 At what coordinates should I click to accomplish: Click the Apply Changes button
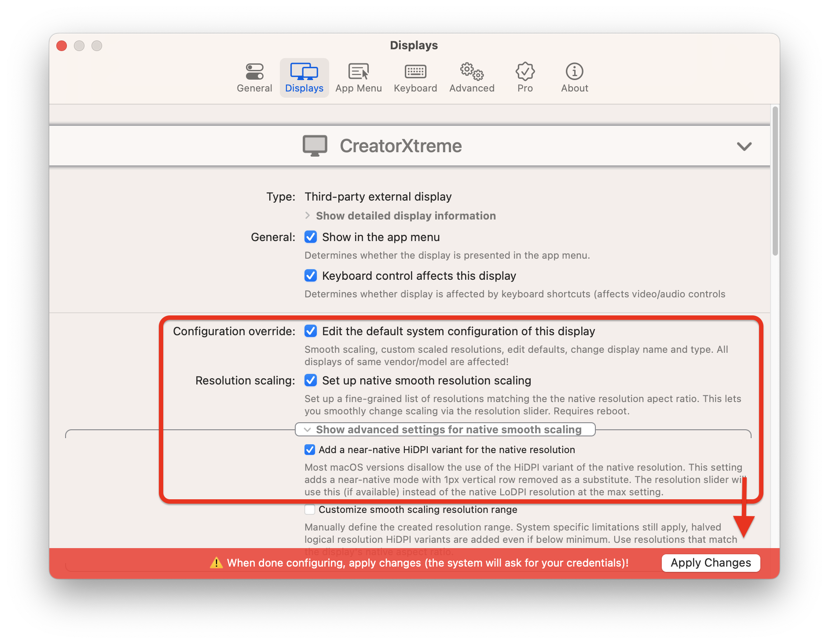(711, 563)
